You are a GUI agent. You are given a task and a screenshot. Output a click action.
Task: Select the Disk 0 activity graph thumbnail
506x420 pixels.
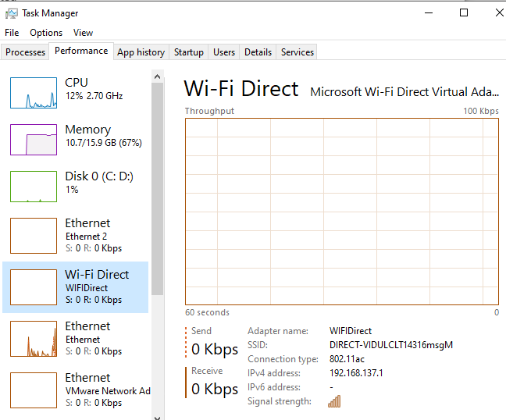[34, 187]
